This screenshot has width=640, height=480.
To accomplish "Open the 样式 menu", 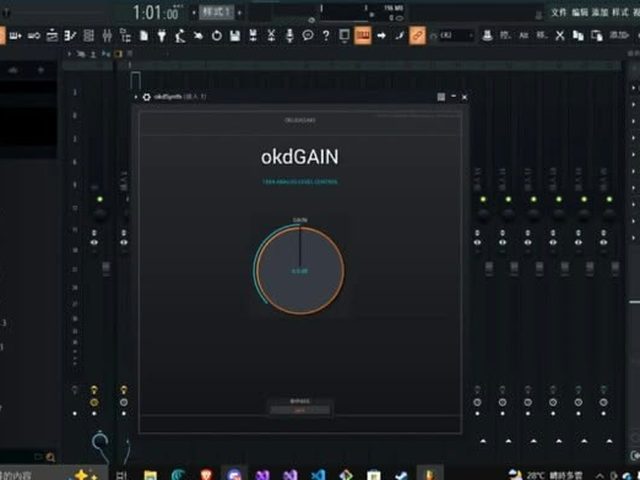I will (620, 12).
